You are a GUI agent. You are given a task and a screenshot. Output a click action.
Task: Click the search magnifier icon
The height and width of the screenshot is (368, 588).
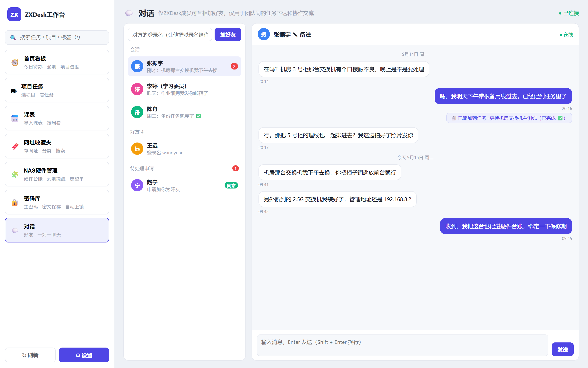13,37
